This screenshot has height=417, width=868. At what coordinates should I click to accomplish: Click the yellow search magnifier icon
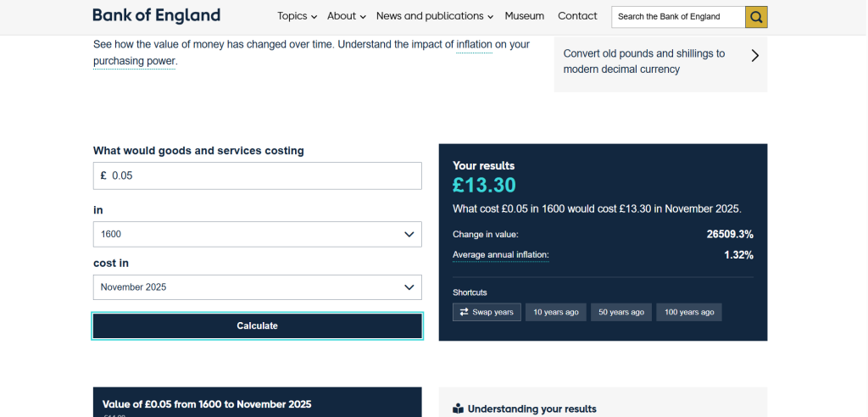(756, 17)
